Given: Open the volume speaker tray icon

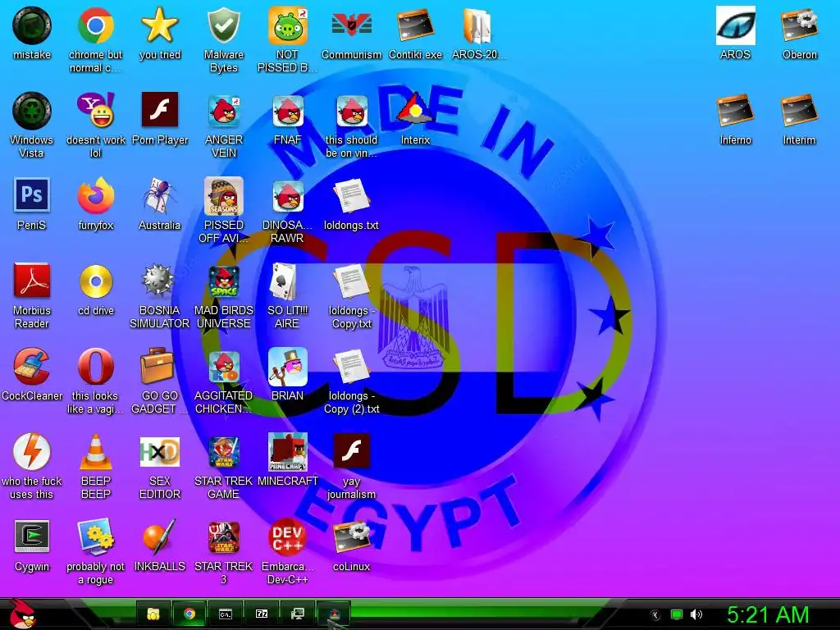Looking at the screenshot, I should 696,614.
